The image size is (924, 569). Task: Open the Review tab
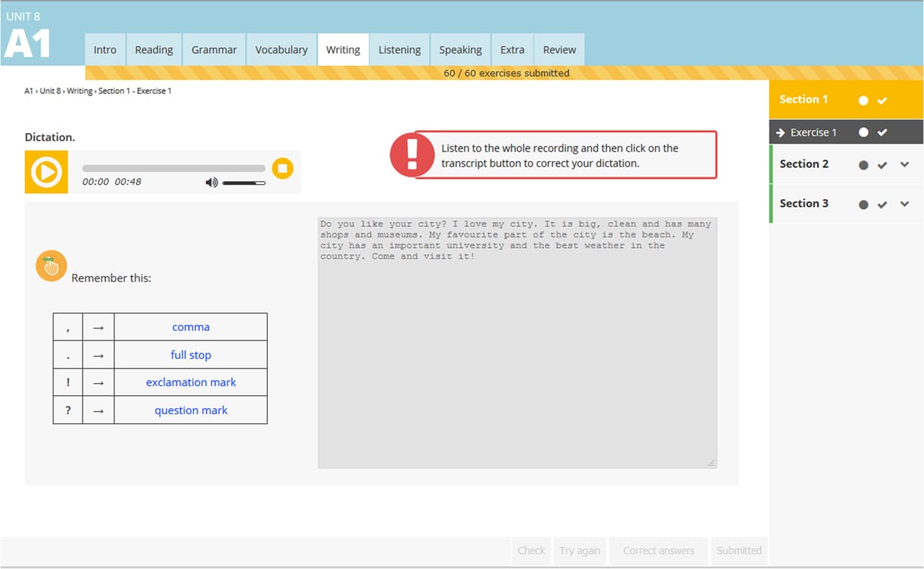559,50
